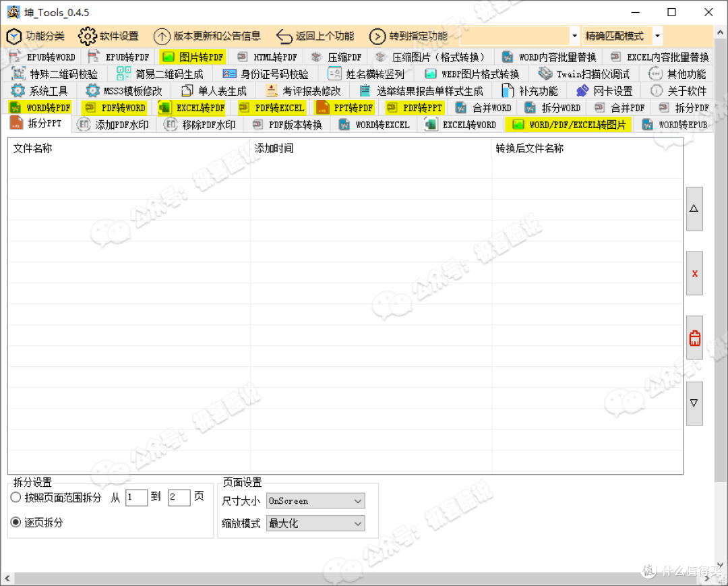The image size is (728, 586).
Task: Open 关于软件 tab
Action: 679,91
